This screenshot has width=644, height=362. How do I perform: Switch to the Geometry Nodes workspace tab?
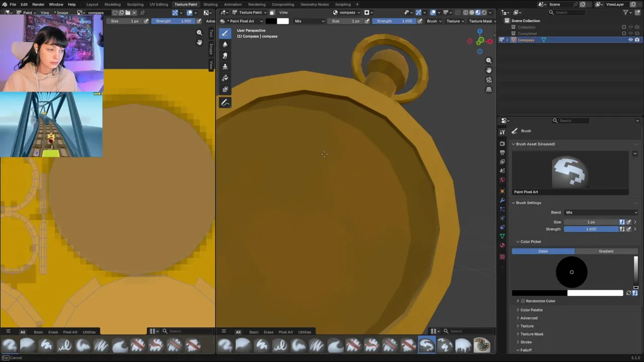(x=314, y=4)
